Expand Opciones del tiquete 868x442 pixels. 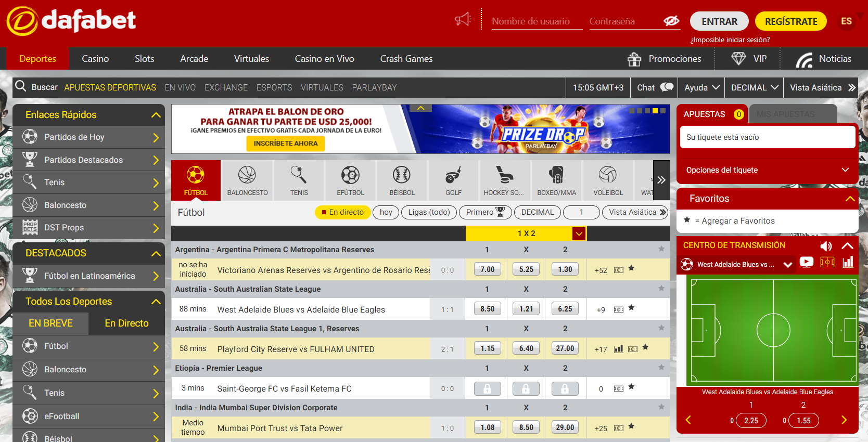pyautogui.click(x=768, y=170)
